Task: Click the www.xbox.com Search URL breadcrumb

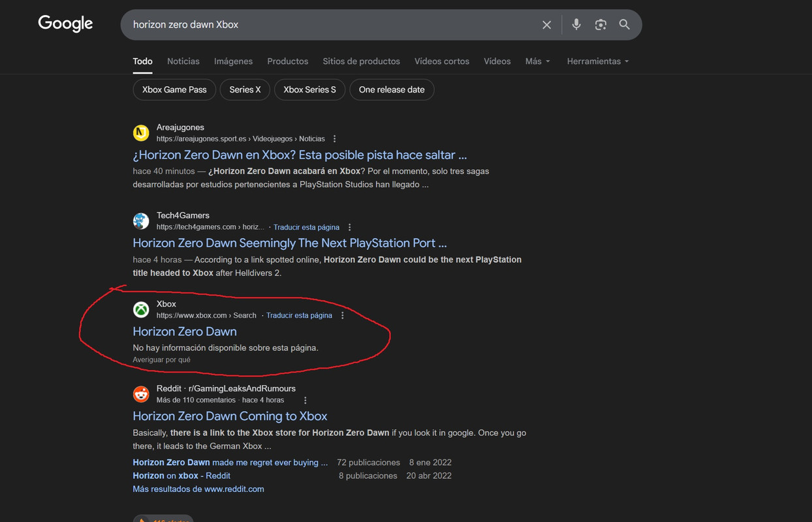Action: coord(206,316)
